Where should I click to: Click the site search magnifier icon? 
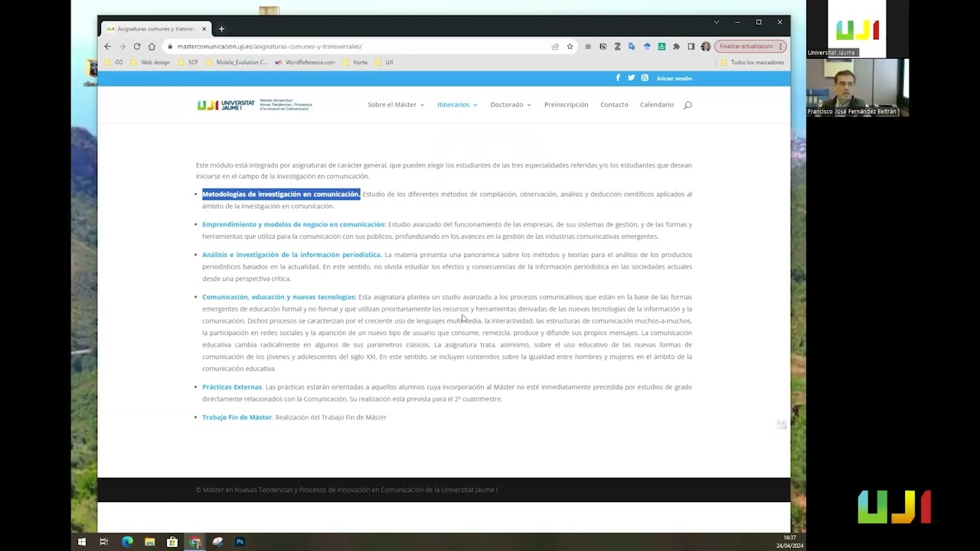pyautogui.click(x=688, y=105)
